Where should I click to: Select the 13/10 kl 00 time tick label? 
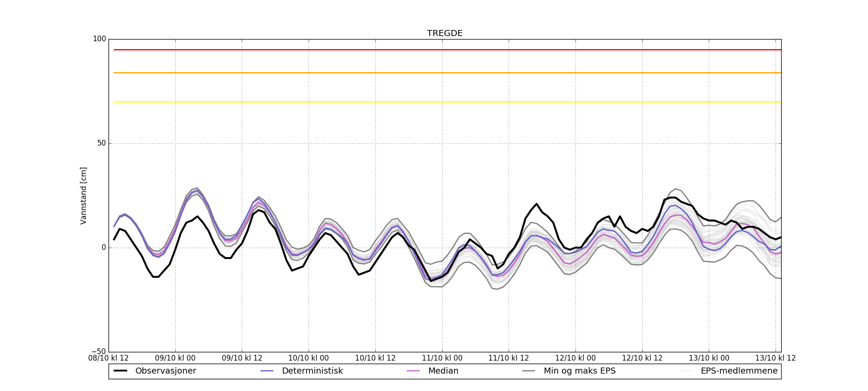click(709, 358)
